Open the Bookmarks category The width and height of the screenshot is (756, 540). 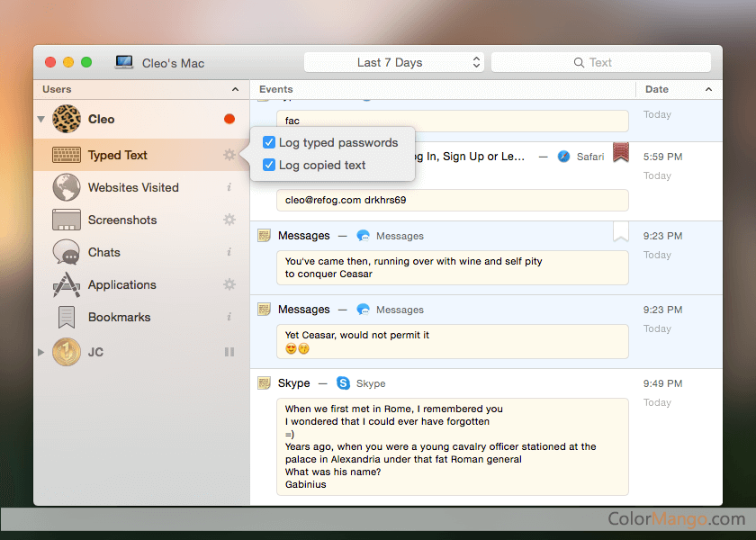click(x=142, y=317)
